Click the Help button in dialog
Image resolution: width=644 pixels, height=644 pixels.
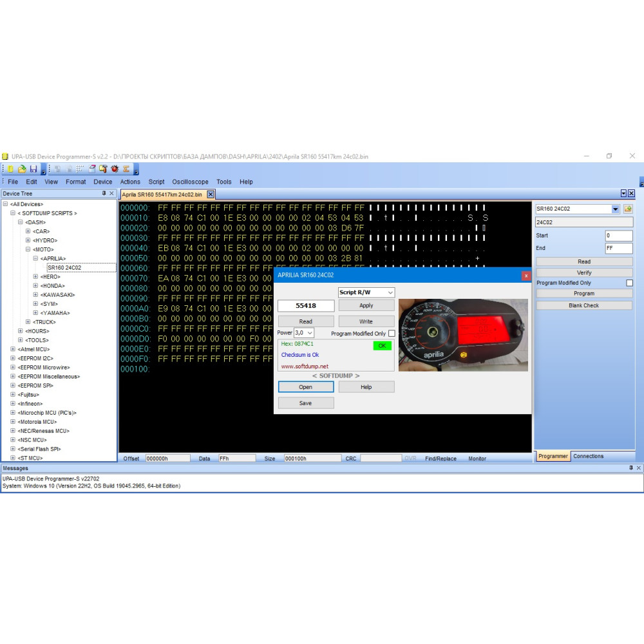366,387
